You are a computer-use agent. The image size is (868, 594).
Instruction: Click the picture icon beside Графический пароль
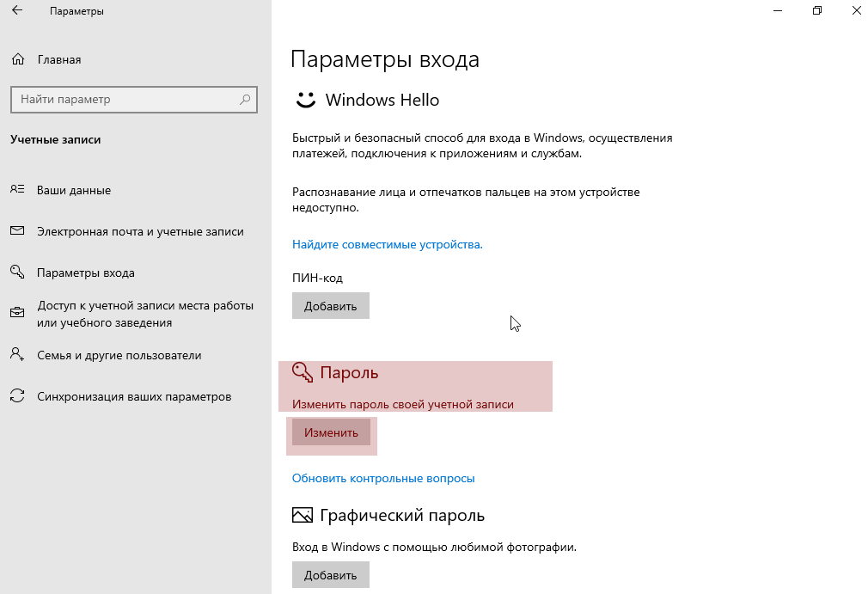click(x=303, y=516)
